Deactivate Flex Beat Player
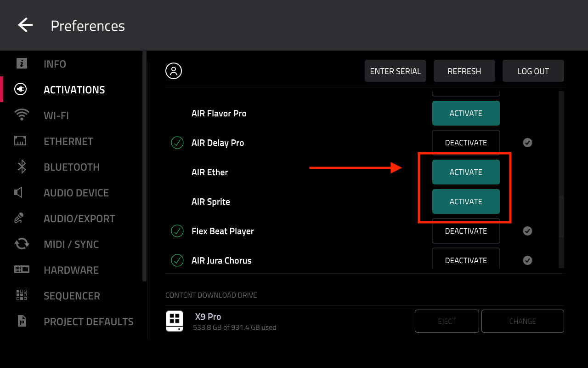The width and height of the screenshot is (588, 368). pos(466,231)
